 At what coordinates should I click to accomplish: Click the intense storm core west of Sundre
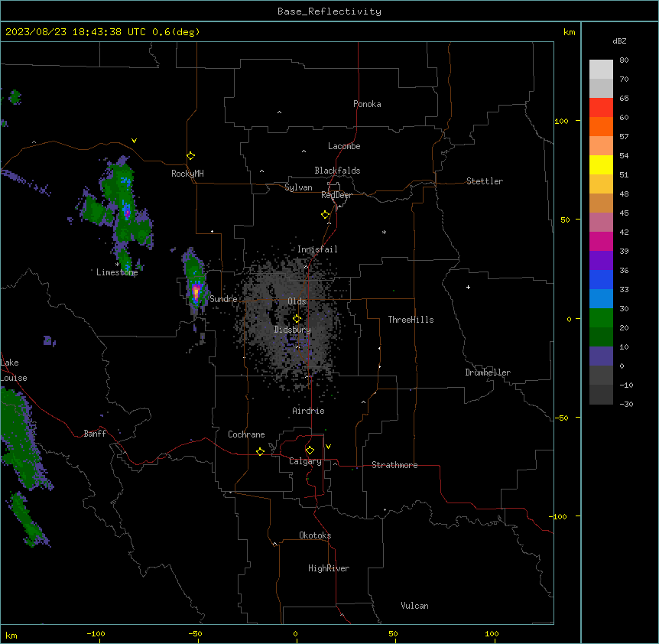pyautogui.click(x=196, y=291)
